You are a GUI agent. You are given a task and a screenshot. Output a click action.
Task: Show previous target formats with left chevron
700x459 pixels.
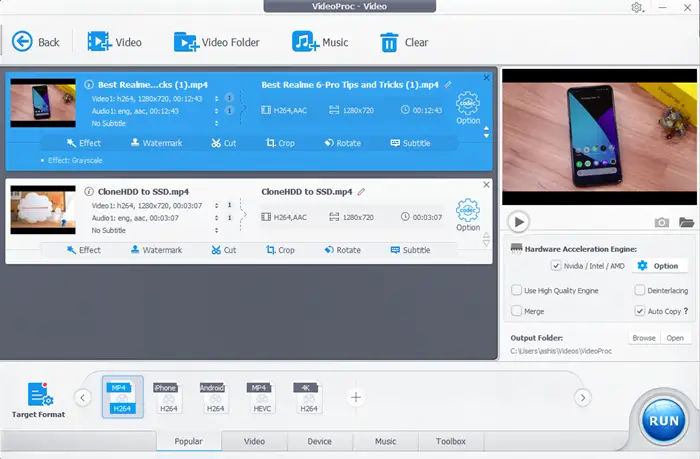pyautogui.click(x=83, y=397)
